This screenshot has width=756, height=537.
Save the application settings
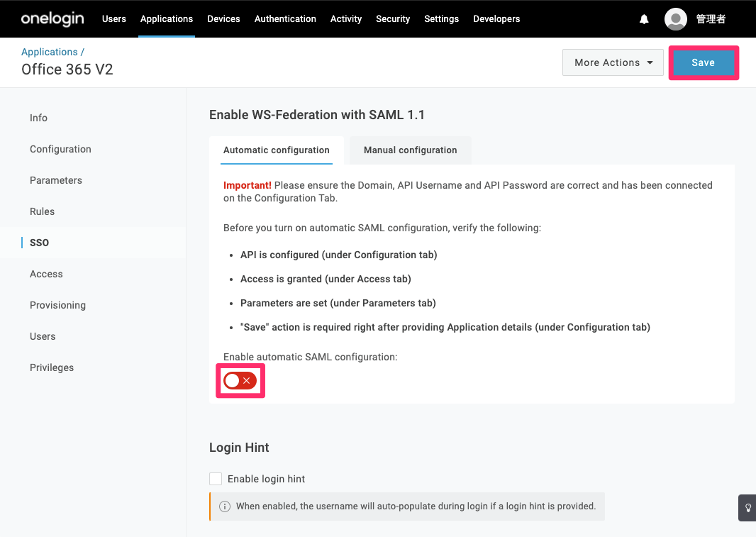tap(704, 62)
